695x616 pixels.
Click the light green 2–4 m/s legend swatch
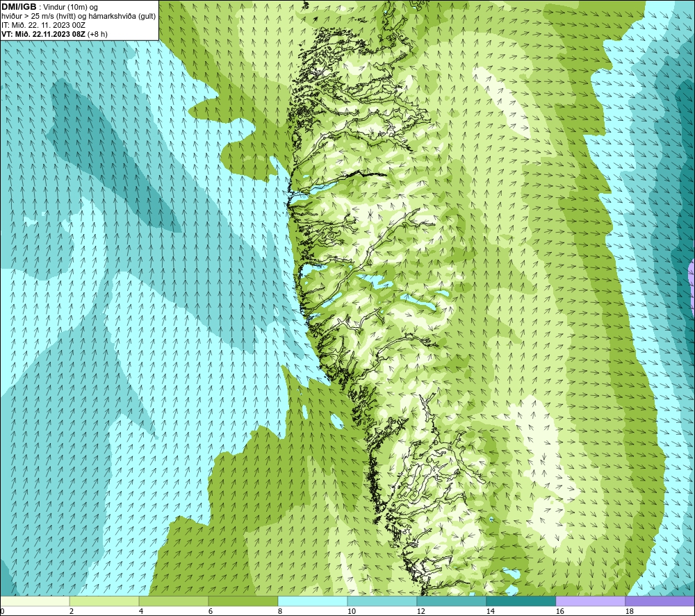click(104, 601)
